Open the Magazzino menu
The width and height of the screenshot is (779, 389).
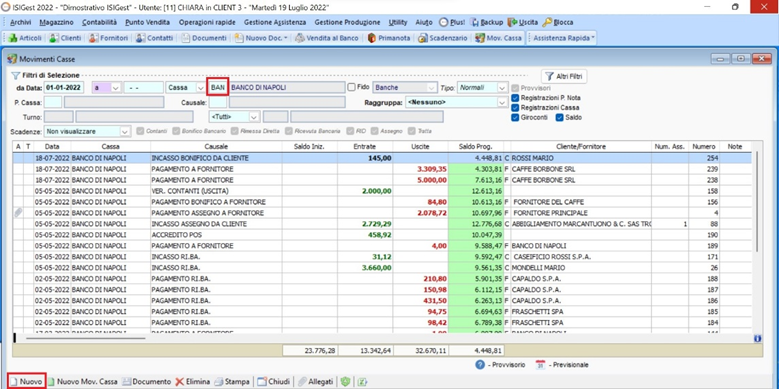57,22
